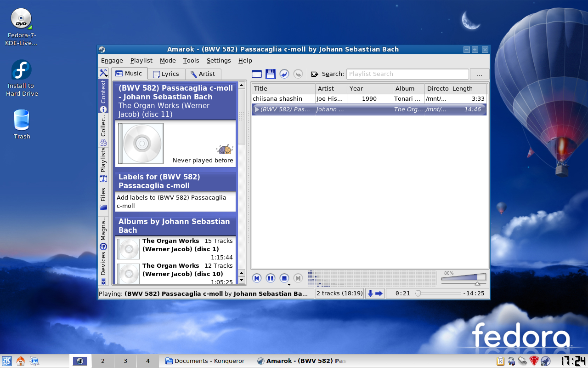Adjust the volume slider at 80%
This screenshot has width=588, height=368.
click(x=463, y=277)
